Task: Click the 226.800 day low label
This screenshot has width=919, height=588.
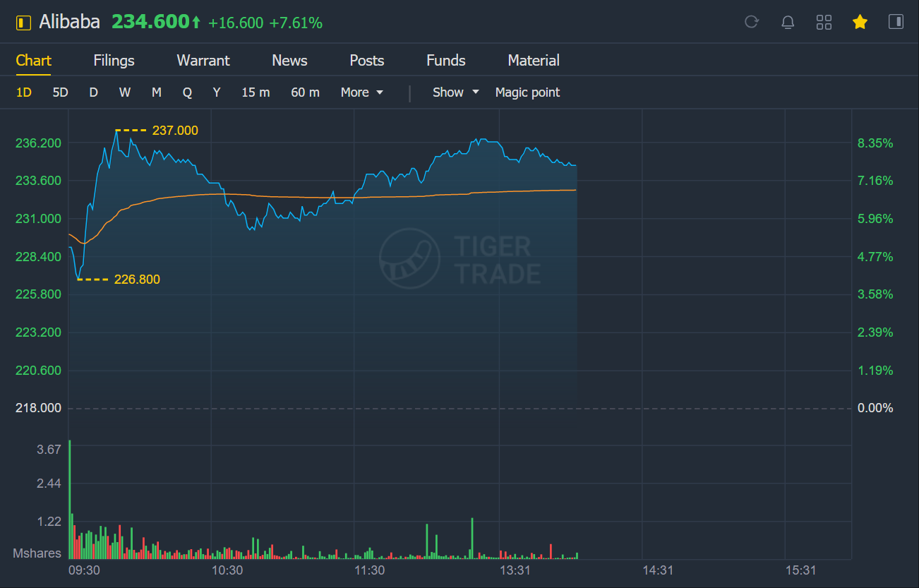Action: point(137,280)
